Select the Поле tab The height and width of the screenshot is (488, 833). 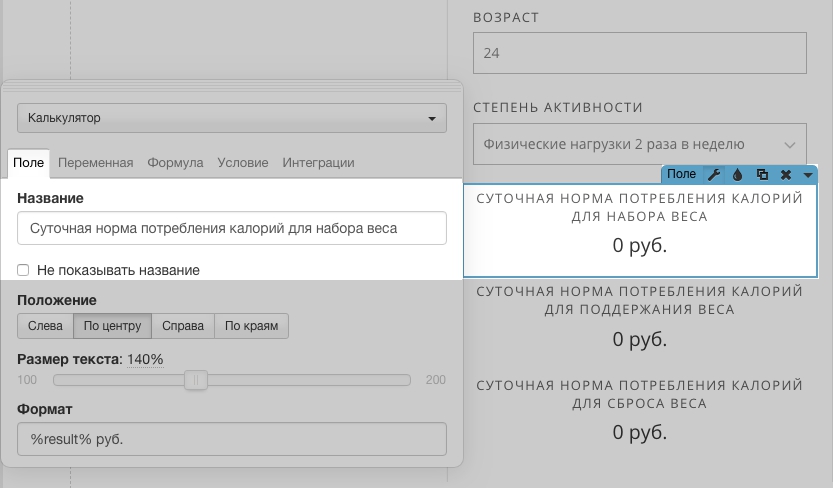click(29, 163)
